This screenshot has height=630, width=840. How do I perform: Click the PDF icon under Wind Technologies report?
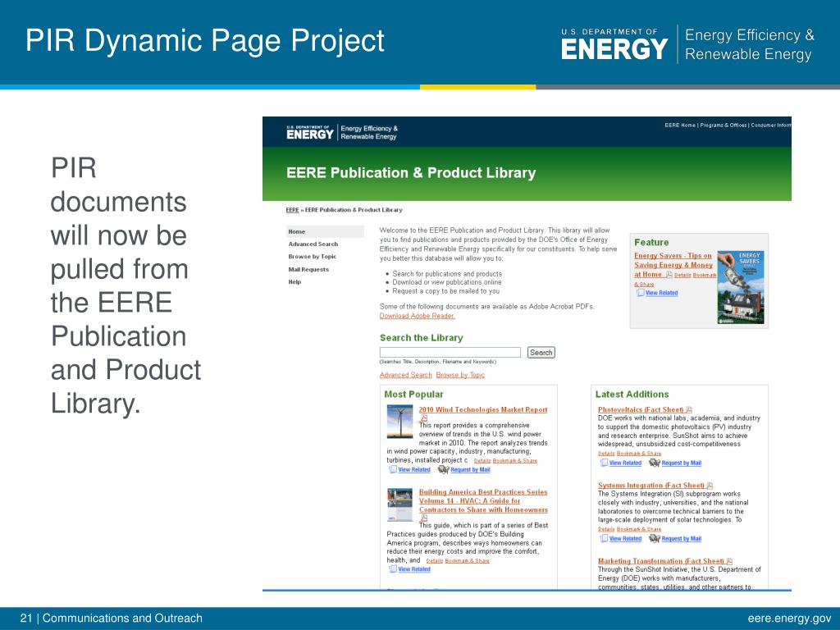tap(423, 418)
